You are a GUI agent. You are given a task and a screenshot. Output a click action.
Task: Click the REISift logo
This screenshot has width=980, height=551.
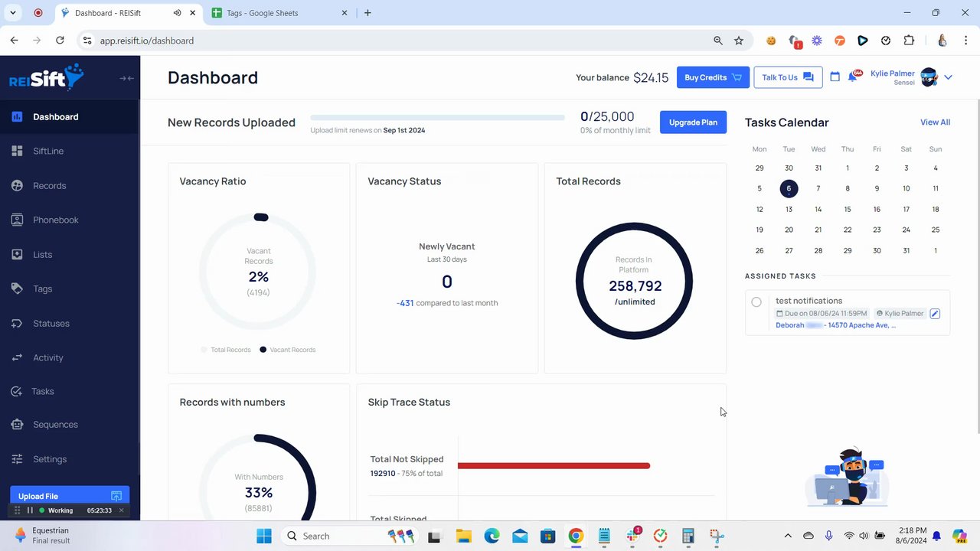pyautogui.click(x=46, y=77)
